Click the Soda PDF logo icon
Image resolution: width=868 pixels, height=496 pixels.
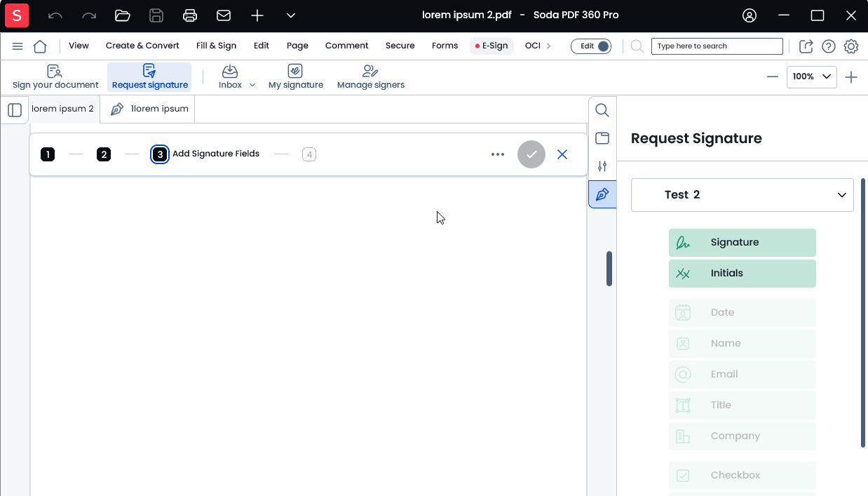click(x=17, y=15)
